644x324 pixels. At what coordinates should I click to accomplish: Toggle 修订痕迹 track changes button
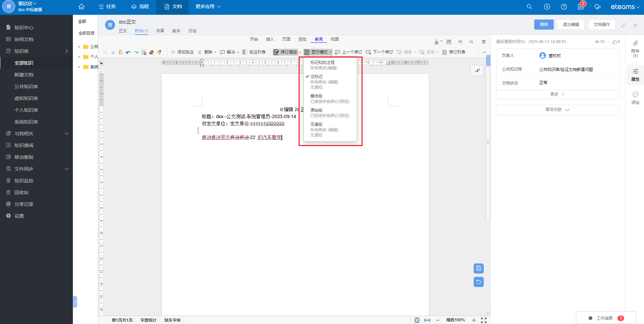pyautogui.click(x=285, y=52)
